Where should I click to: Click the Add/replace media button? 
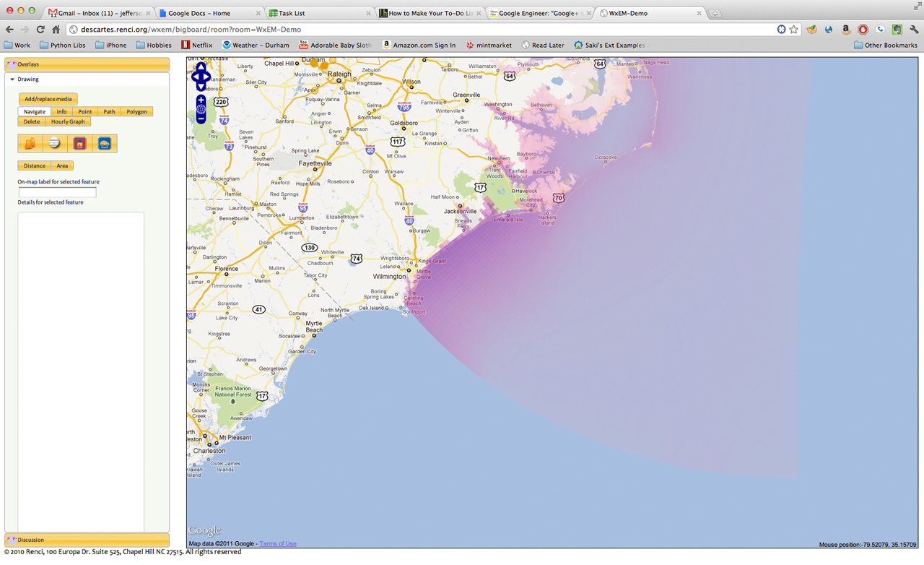[48, 99]
